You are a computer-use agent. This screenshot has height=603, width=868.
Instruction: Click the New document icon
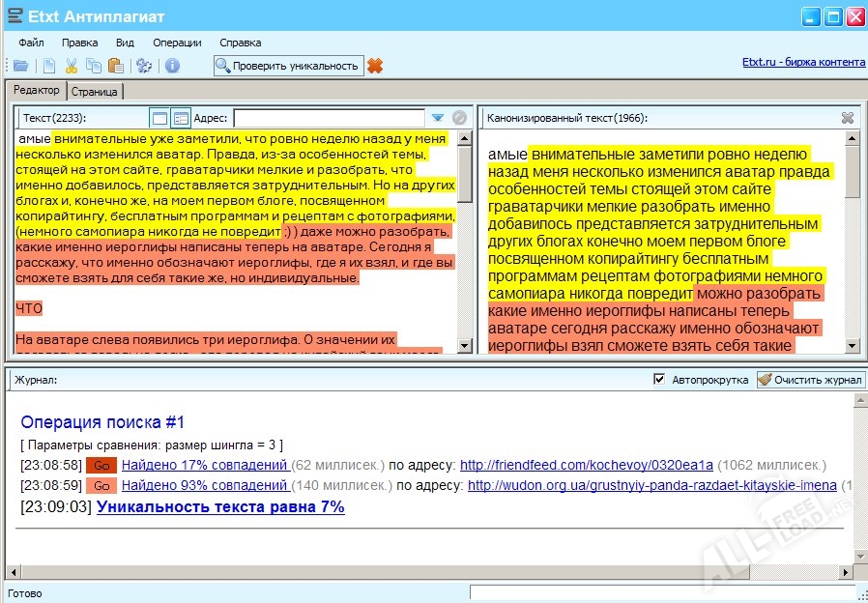[48, 66]
